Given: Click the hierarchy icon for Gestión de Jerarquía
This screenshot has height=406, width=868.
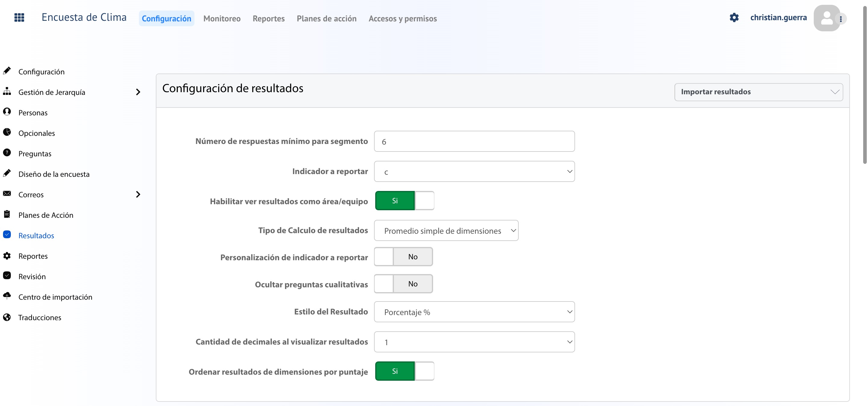Looking at the screenshot, I should pyautogui.click(x=7, y=91).
